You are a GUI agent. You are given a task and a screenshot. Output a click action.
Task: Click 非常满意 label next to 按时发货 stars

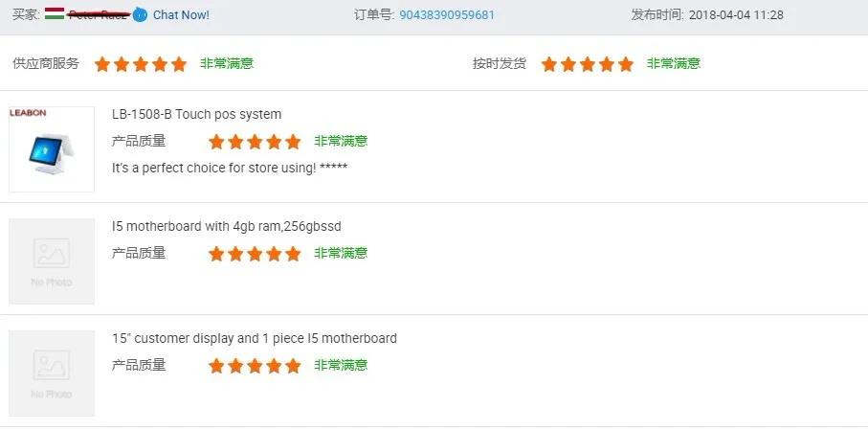point(673,64)
